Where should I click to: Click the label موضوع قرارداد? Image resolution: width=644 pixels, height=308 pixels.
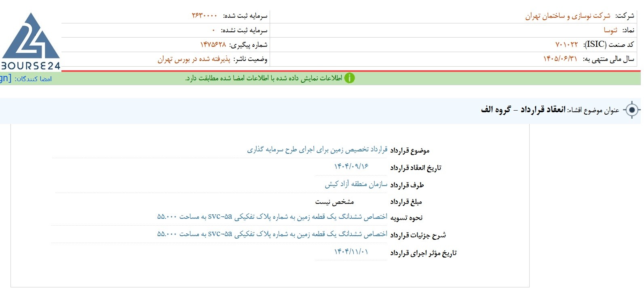(410, 150)
